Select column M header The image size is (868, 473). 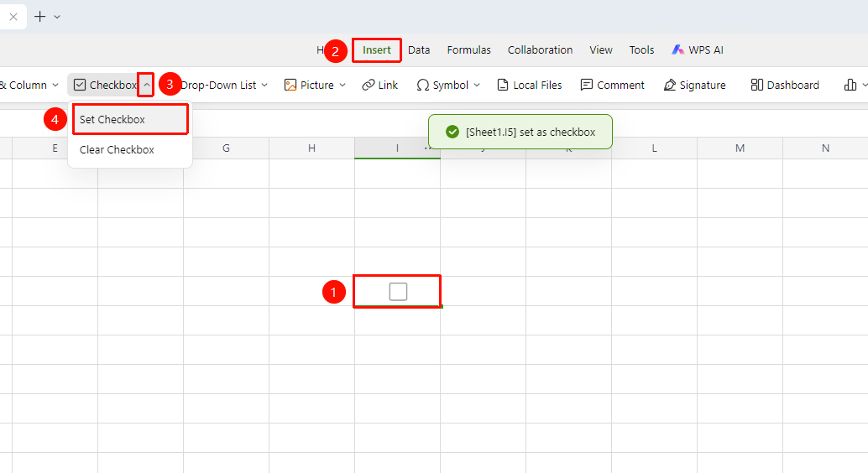pos(740,148)
